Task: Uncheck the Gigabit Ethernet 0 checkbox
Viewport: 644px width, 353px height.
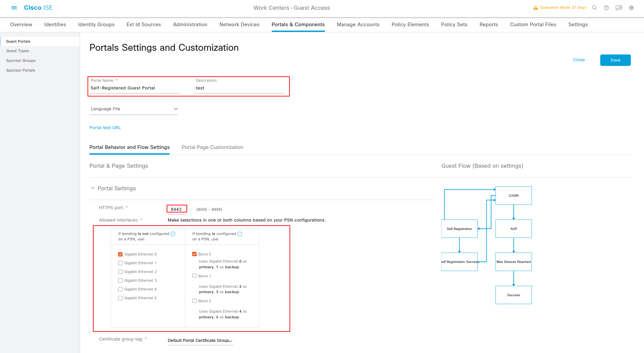Action: pyautogui.click(x=120, y=254)
